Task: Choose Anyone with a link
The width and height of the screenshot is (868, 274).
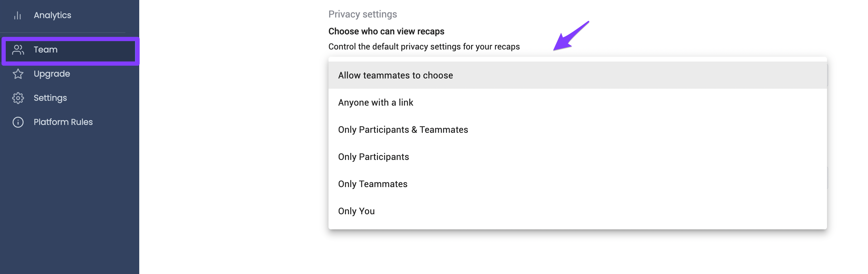Action: pyautogui.click(x=577, y=102)
